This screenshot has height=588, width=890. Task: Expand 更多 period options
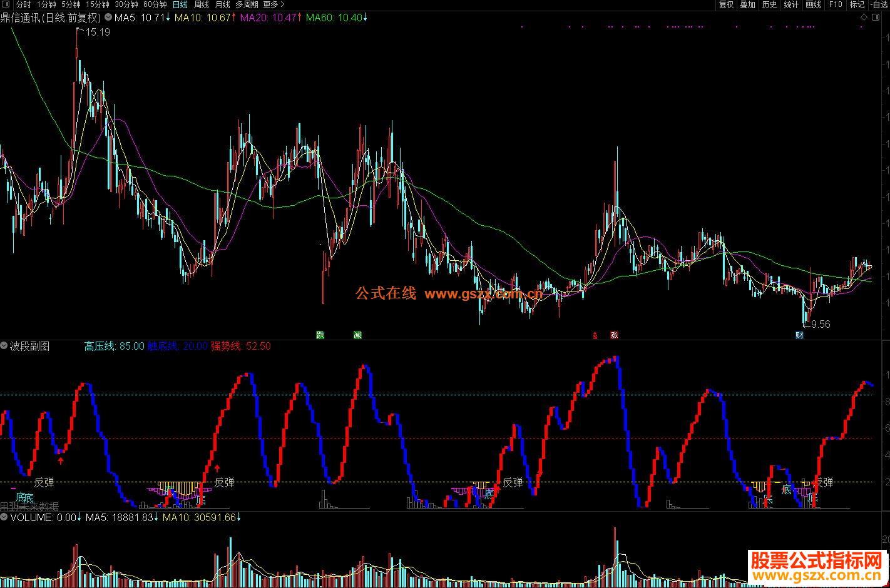(x=274, y=4)
